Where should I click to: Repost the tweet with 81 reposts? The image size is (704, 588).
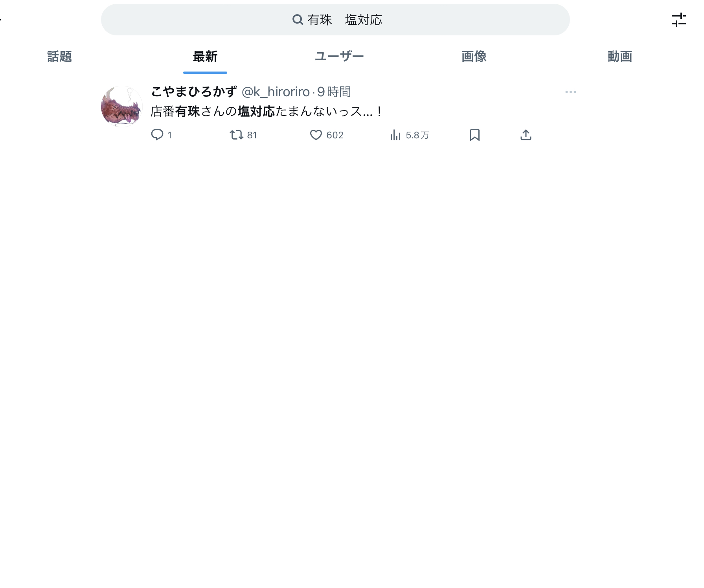coord(243,135)
